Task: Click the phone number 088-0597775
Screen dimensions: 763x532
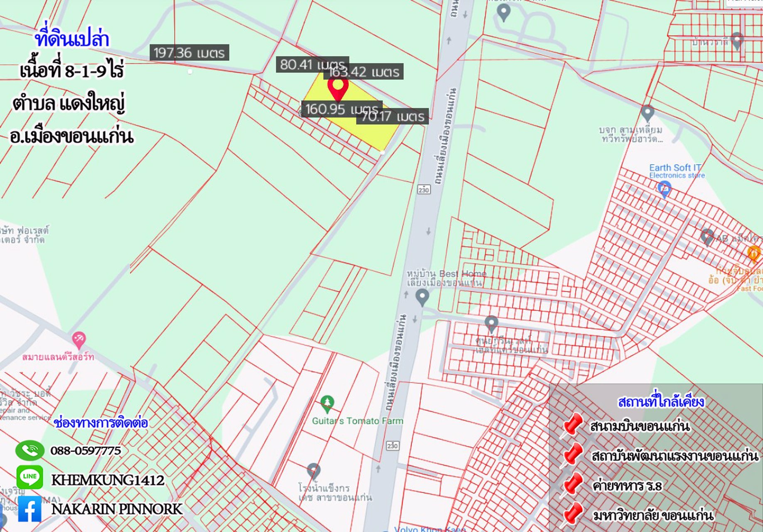Action: [86, 451]
